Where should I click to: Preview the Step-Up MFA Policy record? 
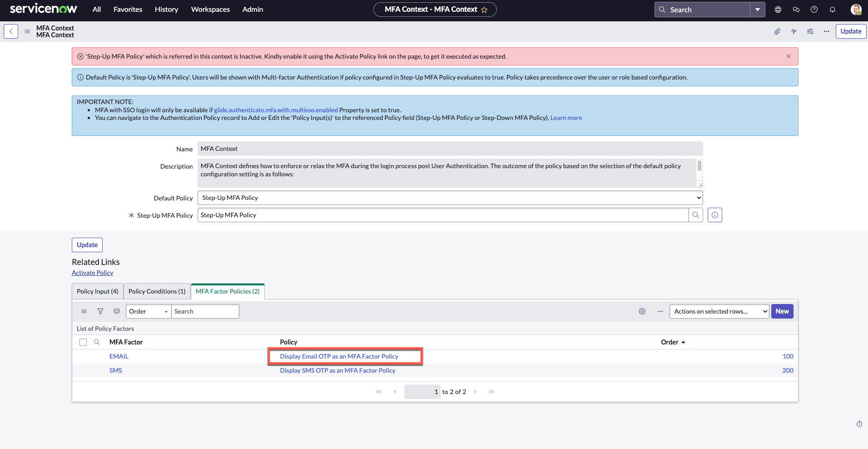click(x=715, y=215)
